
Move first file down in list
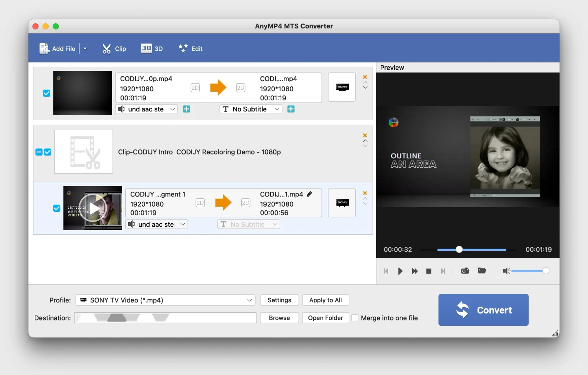365,87
